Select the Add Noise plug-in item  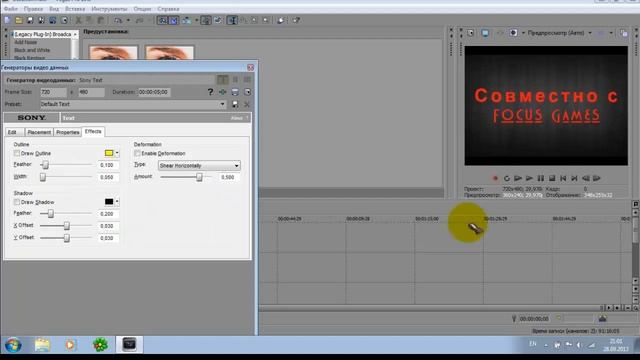tap(26, 42)
